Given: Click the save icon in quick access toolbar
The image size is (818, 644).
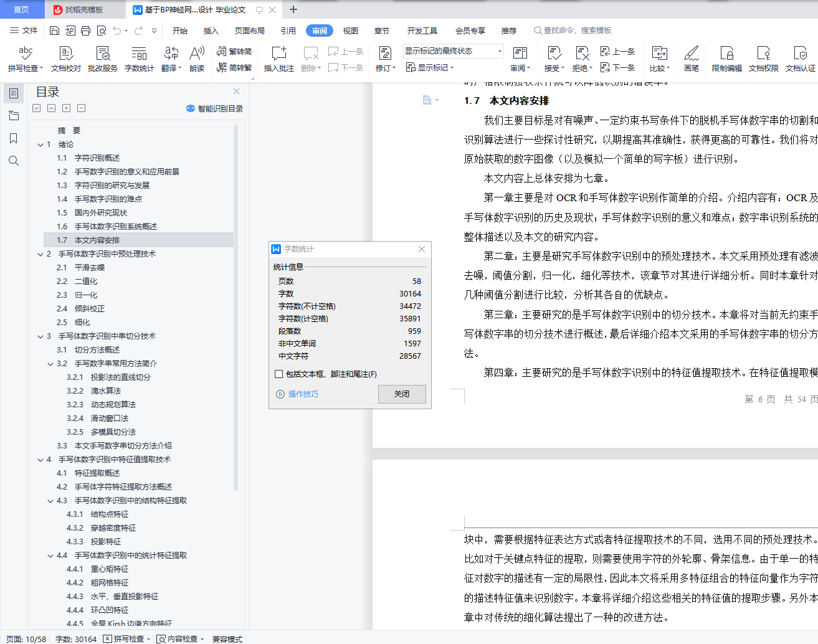Looking at the screenshot, I should click(54, 31).
